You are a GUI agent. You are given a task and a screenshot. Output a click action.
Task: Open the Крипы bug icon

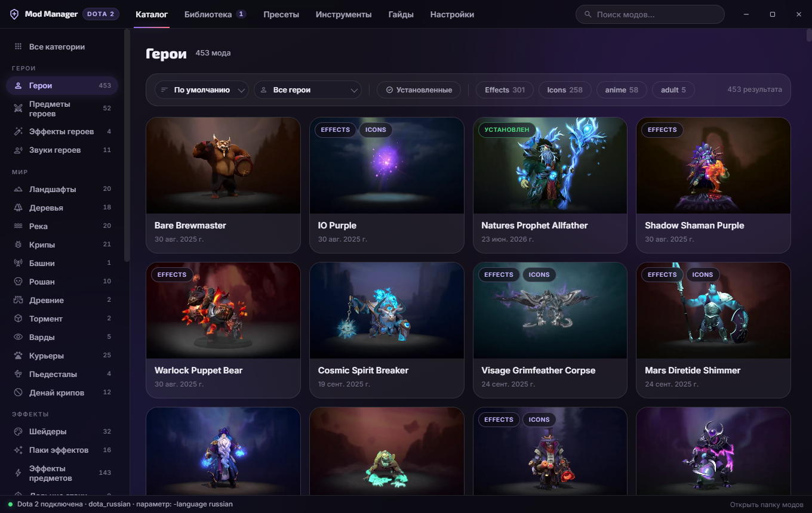pyautogui.click(x=18, y=245)
